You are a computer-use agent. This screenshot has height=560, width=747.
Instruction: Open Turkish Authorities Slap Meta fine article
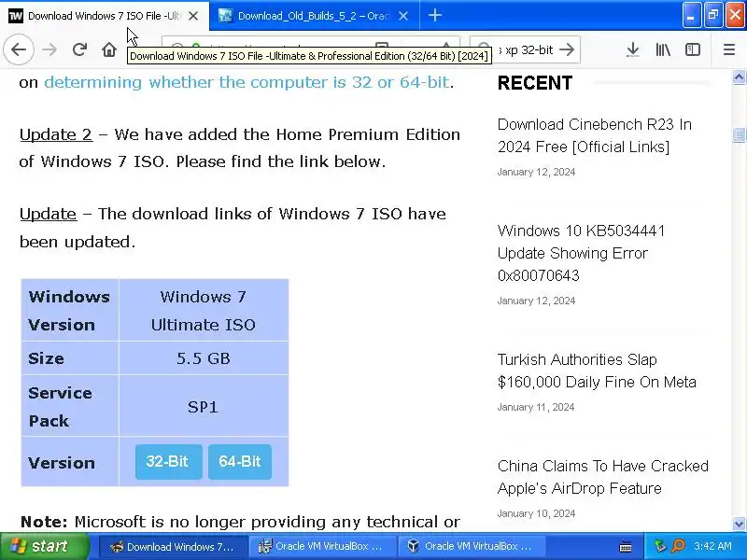pyautogui.click(x=597, y=371)
